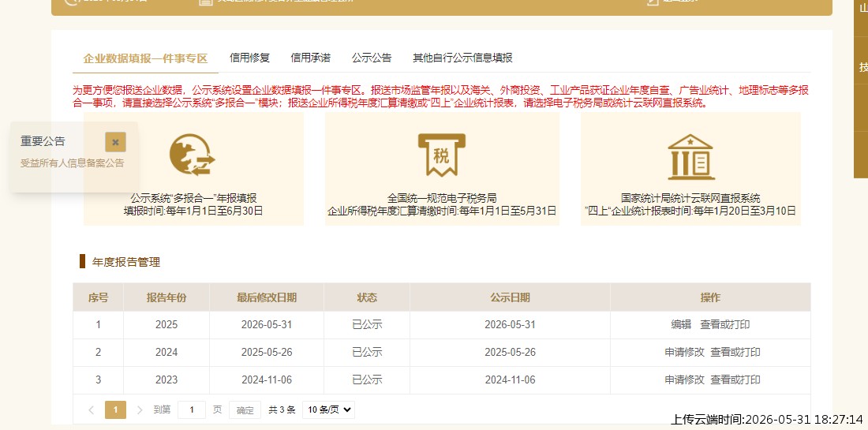Click the 序号 column header
This screenshot has width=868, height=430.
pyautogui.click(x=99, y=297)
